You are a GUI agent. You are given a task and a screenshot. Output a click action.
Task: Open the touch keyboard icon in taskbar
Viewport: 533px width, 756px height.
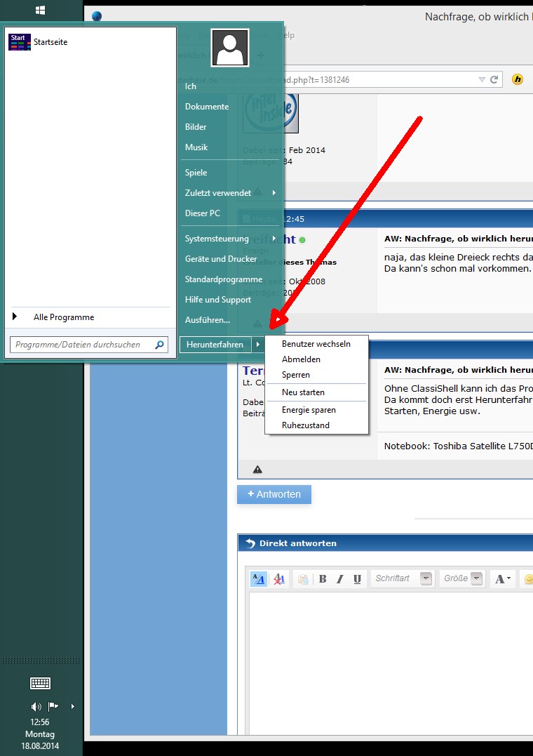pyautogui.click(x=40, y=683)
